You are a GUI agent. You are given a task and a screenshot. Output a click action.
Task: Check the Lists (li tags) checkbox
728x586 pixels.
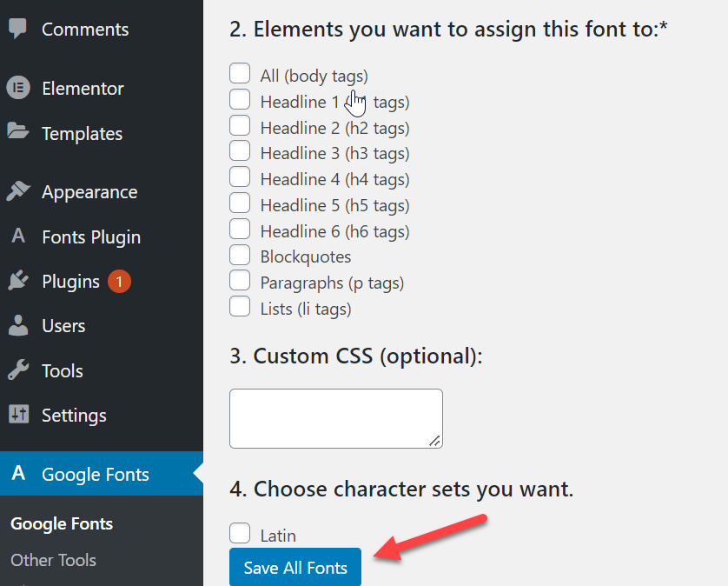click(240, 306)
